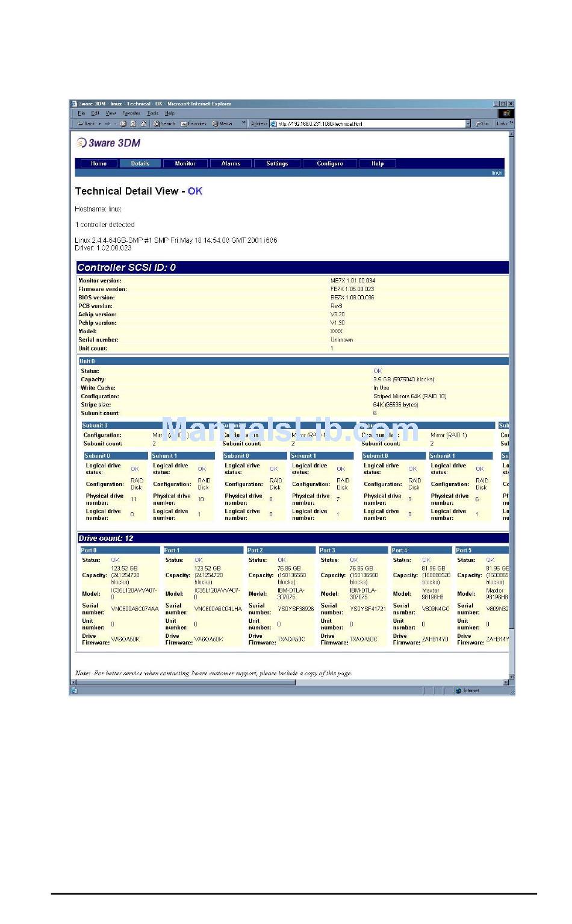Open the Favorites menu
The image size is (572, 924).
click(131, 113)
